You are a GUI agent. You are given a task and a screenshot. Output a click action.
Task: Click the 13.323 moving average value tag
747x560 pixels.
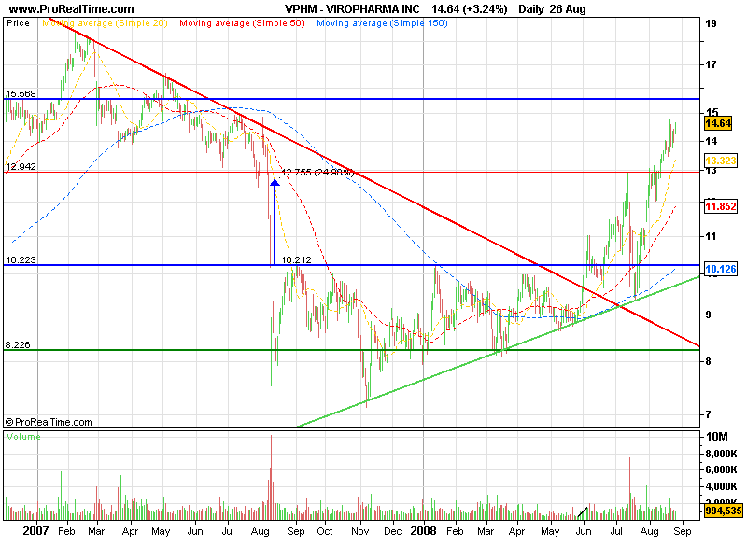pyautogui.click(x=721, y=161)
